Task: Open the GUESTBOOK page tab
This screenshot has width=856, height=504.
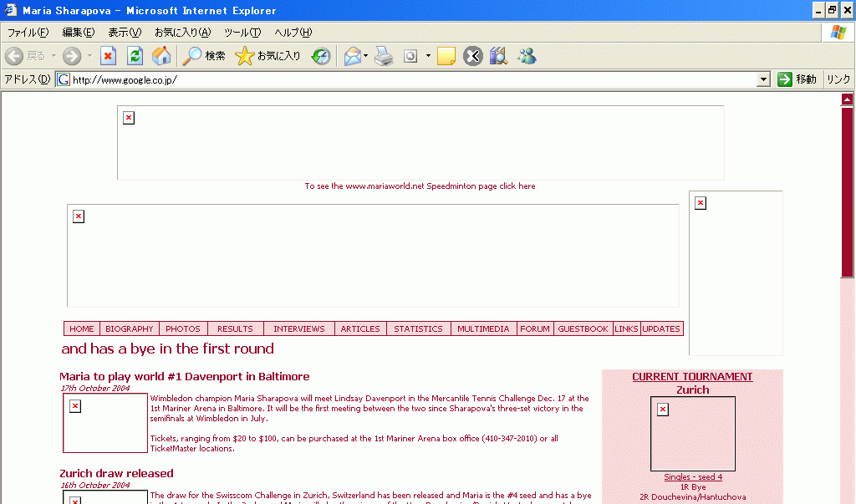Action: [583, 328]
